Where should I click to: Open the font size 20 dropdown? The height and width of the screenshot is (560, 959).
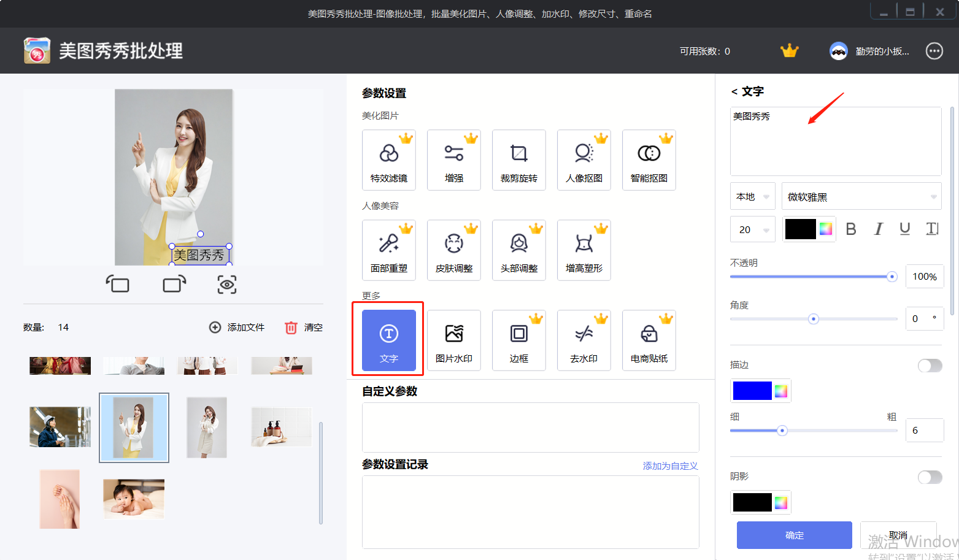click(753, 229)
